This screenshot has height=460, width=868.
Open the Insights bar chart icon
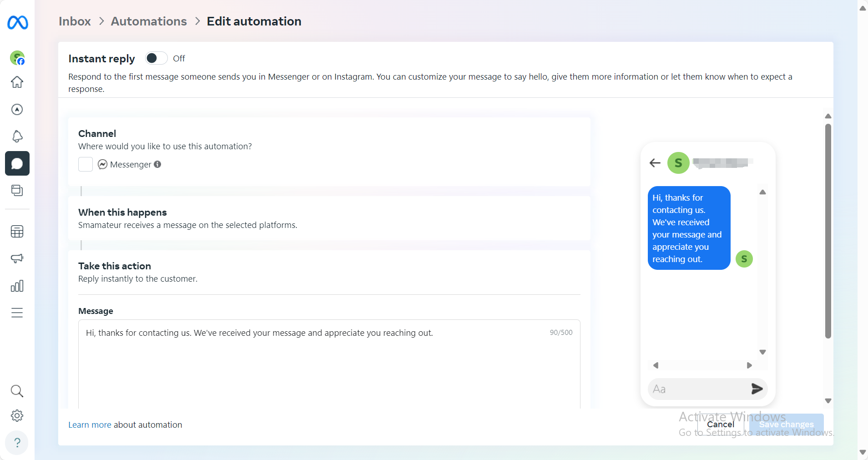click(x=17, y=286)
